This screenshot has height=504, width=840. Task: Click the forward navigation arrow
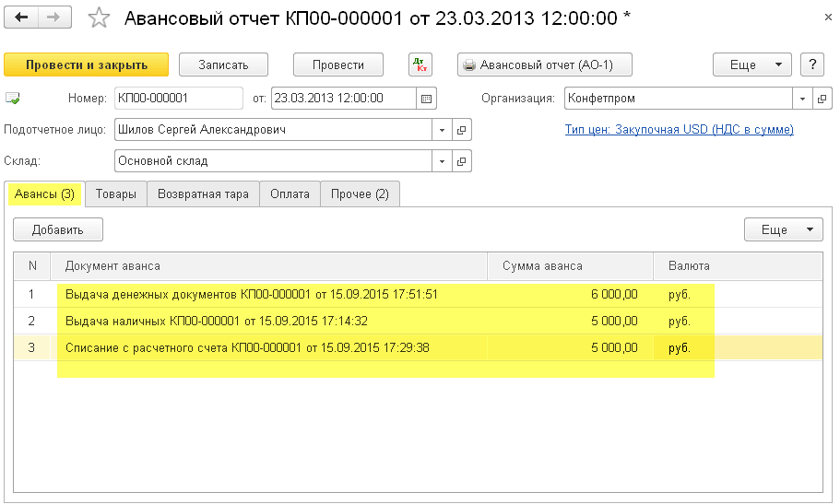point(55,18)
